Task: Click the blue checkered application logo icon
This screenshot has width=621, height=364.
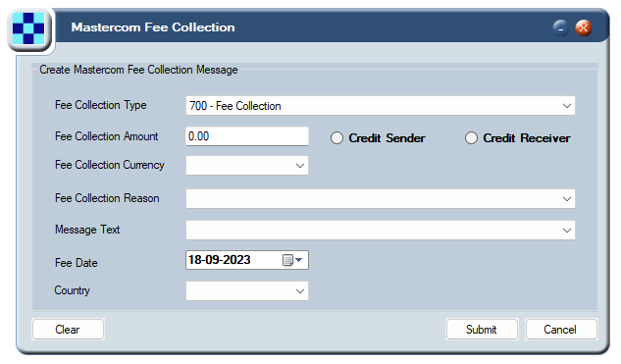Action: click(28, 28)
